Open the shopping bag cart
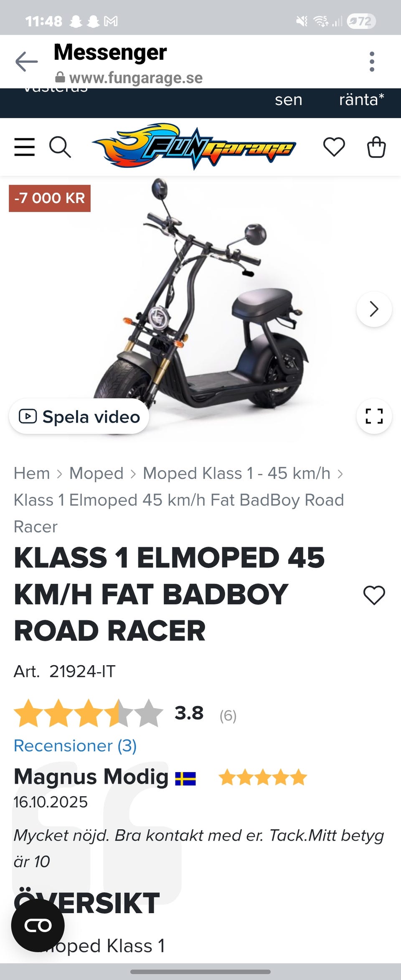 click(x=376, y=147)
